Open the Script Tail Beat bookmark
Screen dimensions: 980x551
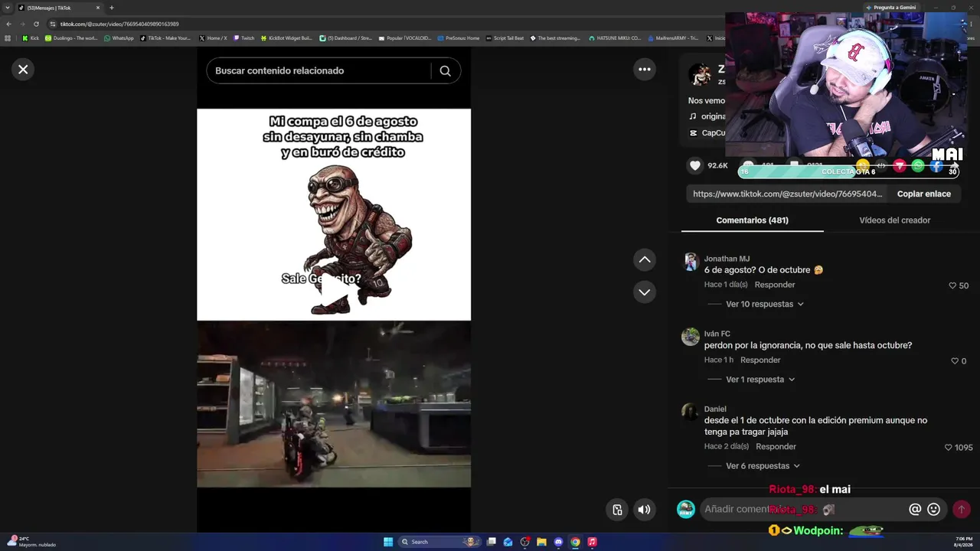[x=505, y=38]
